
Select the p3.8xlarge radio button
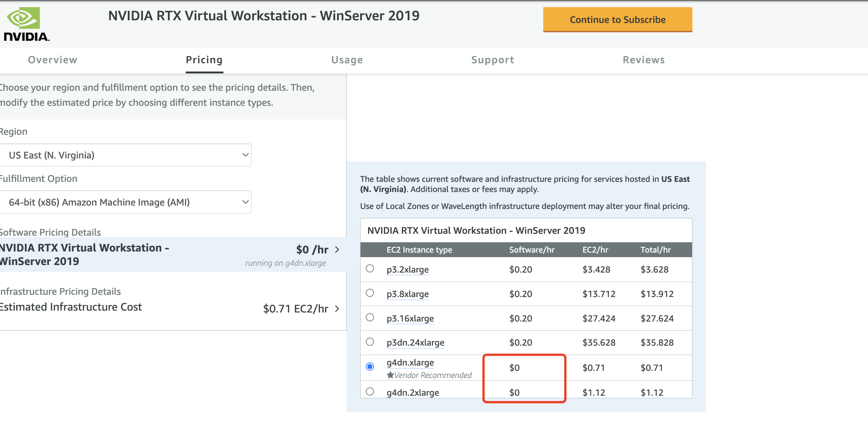[x=370, y=293]
